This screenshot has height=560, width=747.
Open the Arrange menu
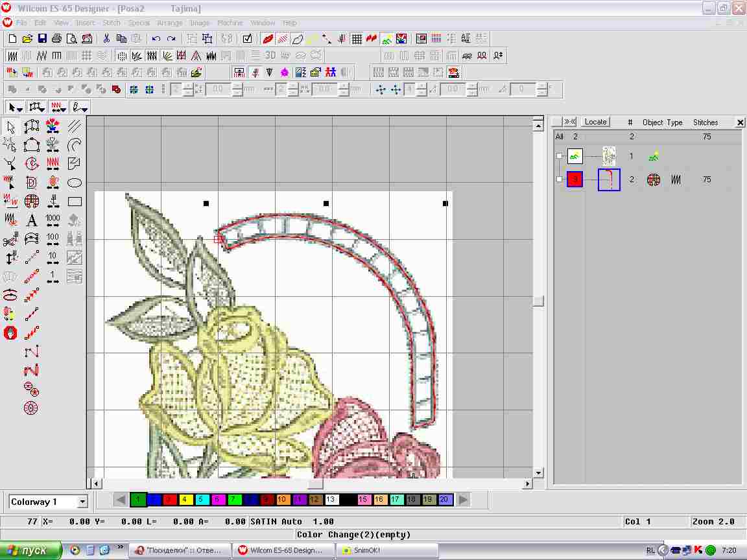(169, 23)
